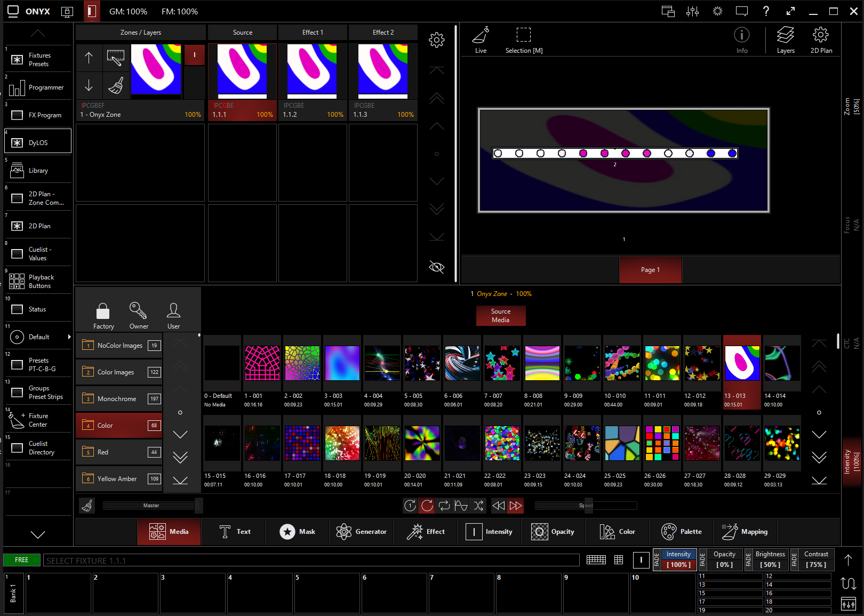Image resolution: width=864 pixels, height=616 pixels.
Task: Show the keypad grid icon
Action: [619, 559]
